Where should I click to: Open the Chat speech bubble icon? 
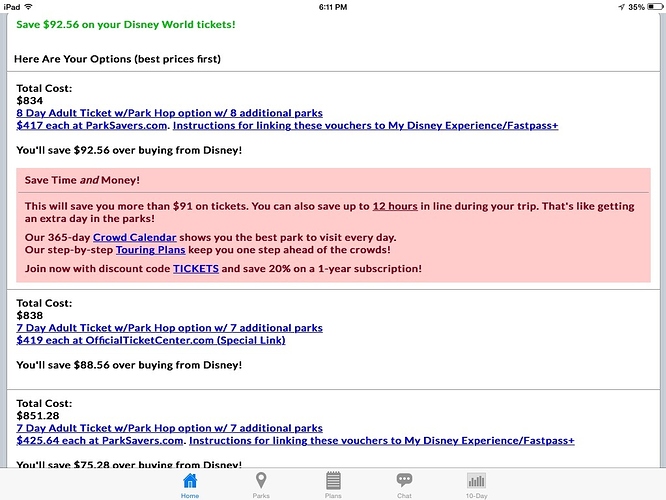point(404,483)
